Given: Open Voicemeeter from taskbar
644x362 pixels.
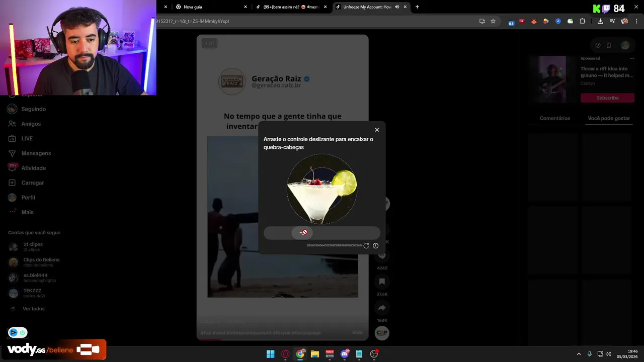Looking at the screenshot, I should point(330,354).
